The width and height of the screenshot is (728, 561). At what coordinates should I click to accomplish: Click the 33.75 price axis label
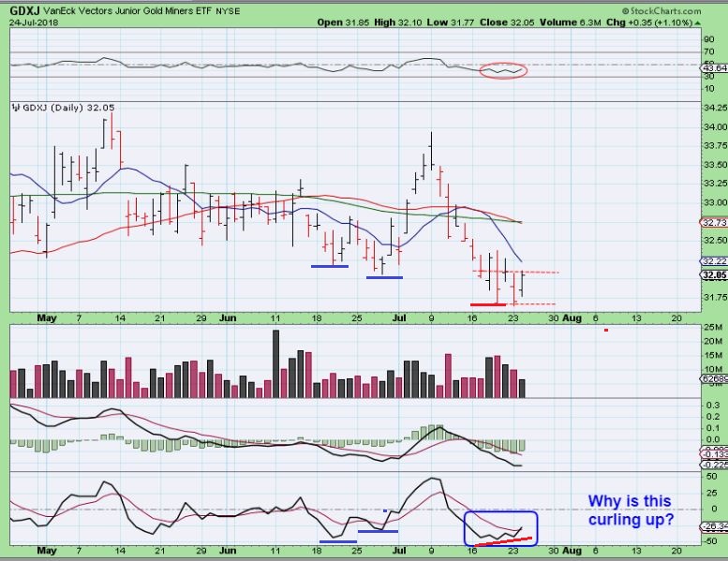716,146
